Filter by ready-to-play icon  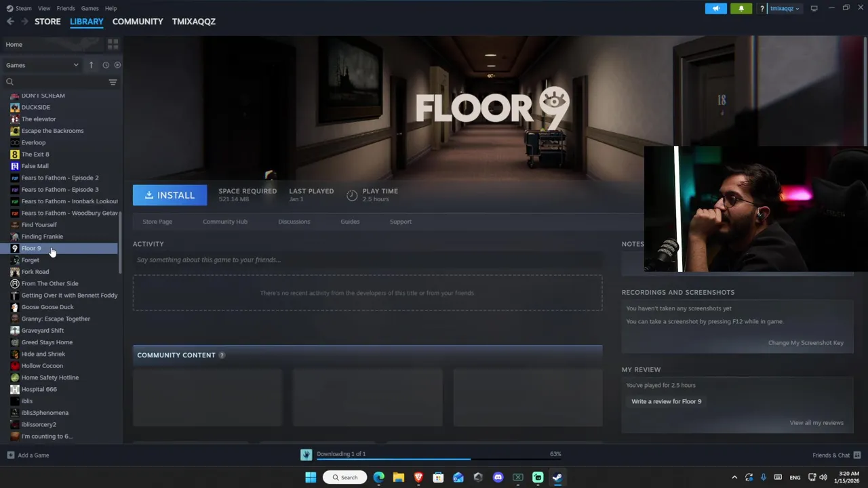click(x=117, y=65)
